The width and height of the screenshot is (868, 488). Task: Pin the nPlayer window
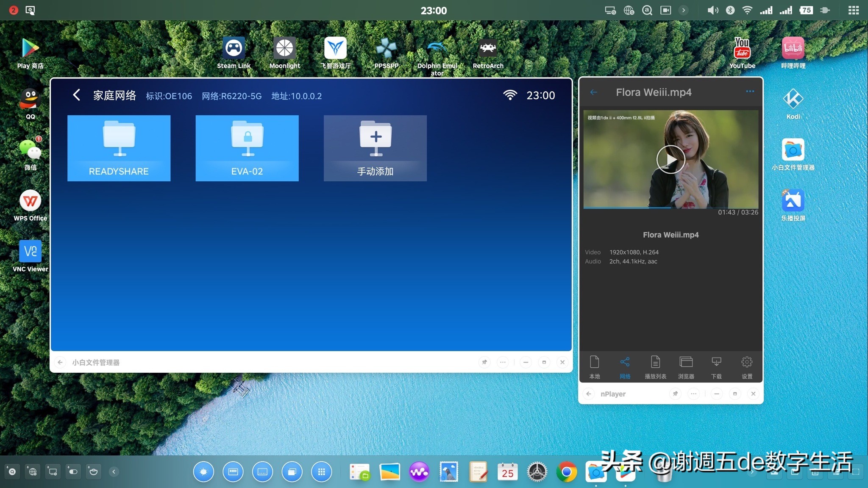[675, 394]
